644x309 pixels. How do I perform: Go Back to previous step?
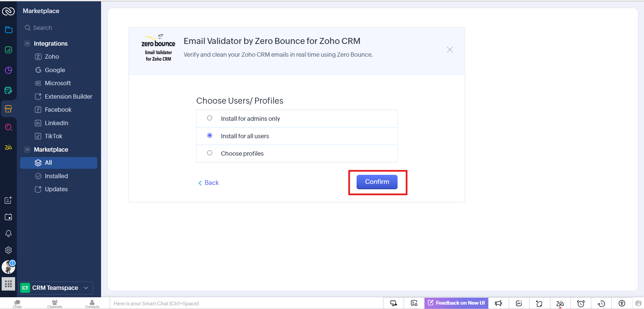[x=209, y=183]
